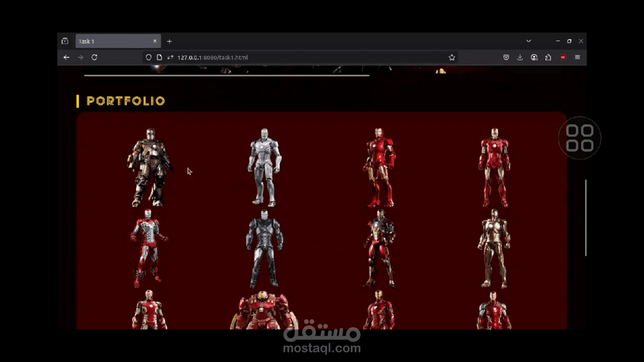
Task: Open the bulky Hulkbuster armor image
Action: point(264,310)
